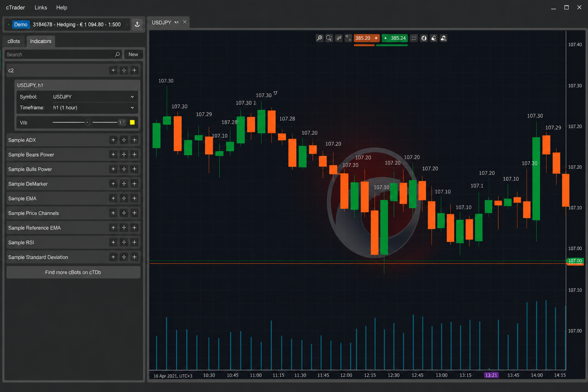Click the chart toolbar icon left of the sell price

click(x=348, y=38)
